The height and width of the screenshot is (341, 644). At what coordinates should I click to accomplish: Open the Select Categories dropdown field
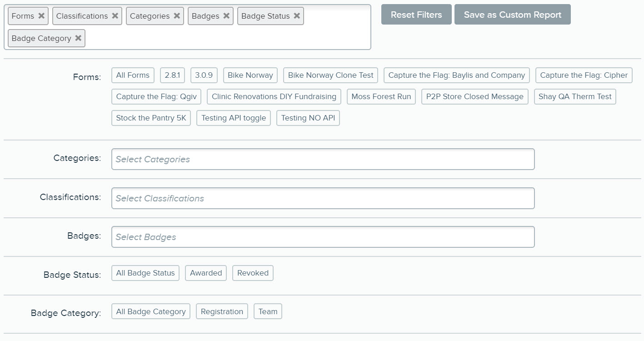[323, 159]
